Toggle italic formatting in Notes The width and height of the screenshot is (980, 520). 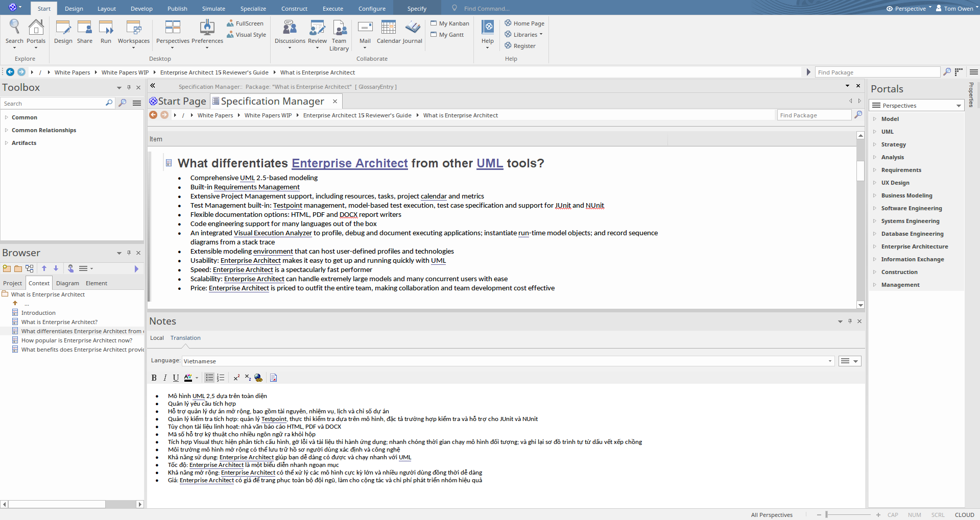165,378
